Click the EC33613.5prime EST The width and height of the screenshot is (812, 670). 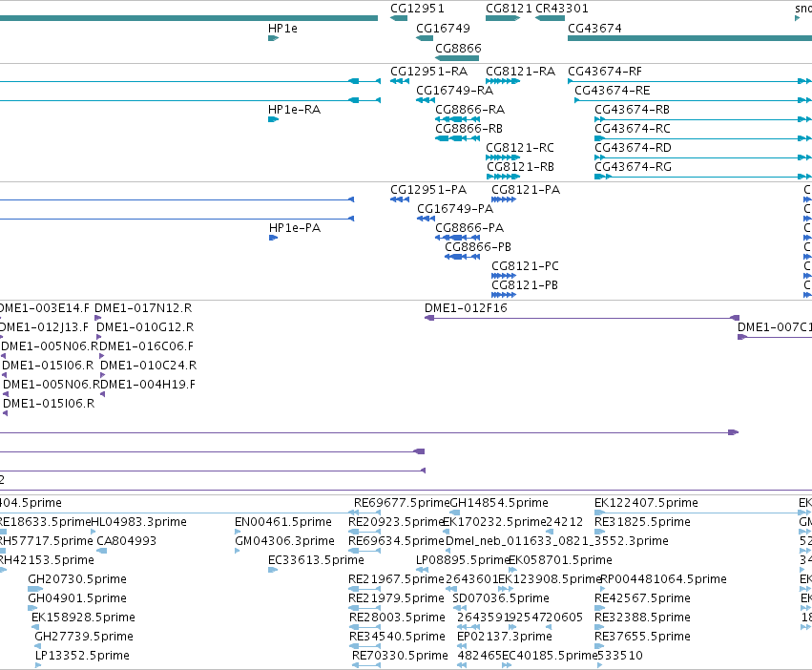tap(273, 570)
